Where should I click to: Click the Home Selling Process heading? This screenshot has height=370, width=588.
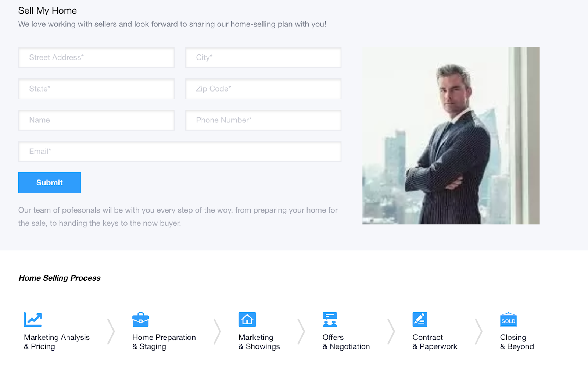pos(60,278)
